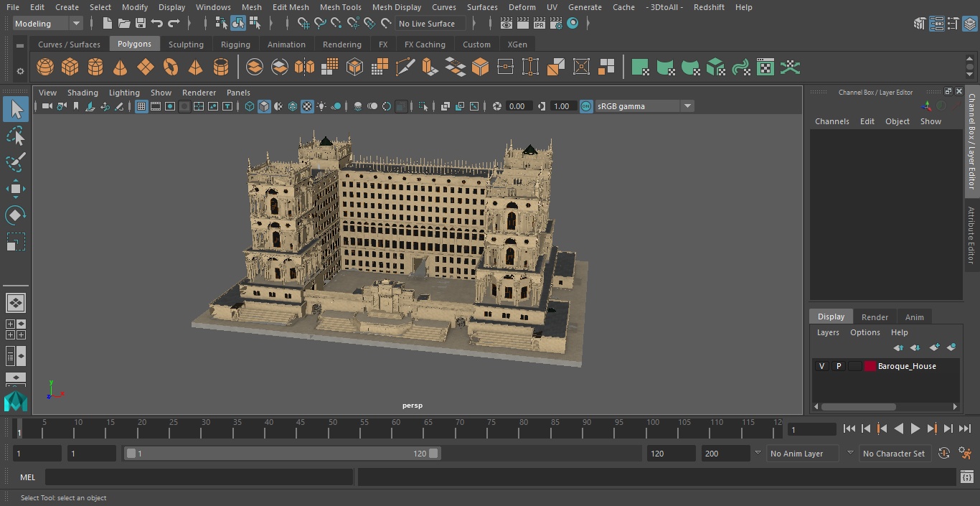Create a polygon plane from the shelf

tap(146, 67)
